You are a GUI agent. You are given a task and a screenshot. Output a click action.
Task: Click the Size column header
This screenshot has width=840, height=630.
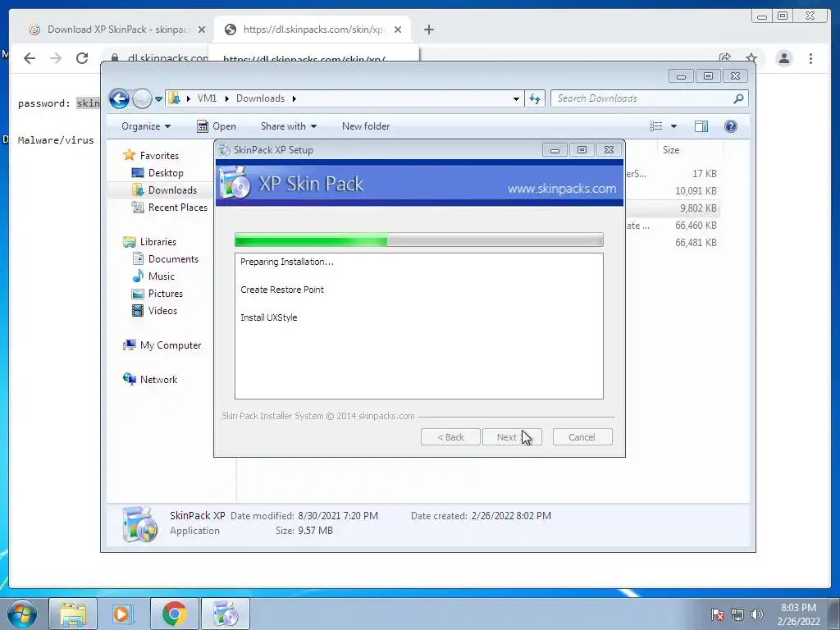pos(671,150)
